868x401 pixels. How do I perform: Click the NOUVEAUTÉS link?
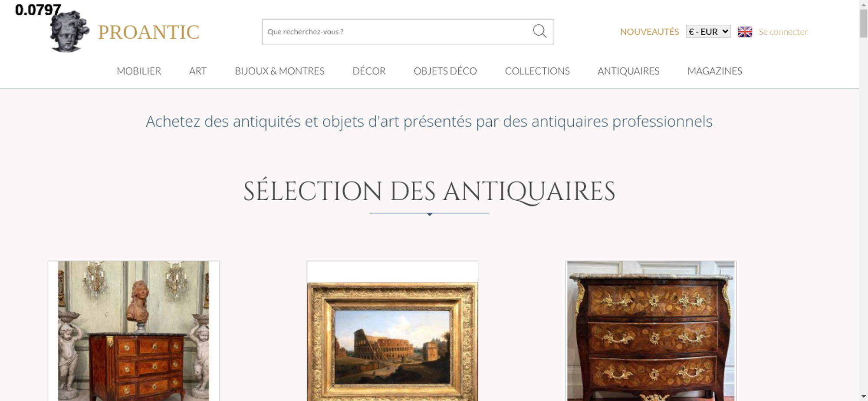(649, 32)
